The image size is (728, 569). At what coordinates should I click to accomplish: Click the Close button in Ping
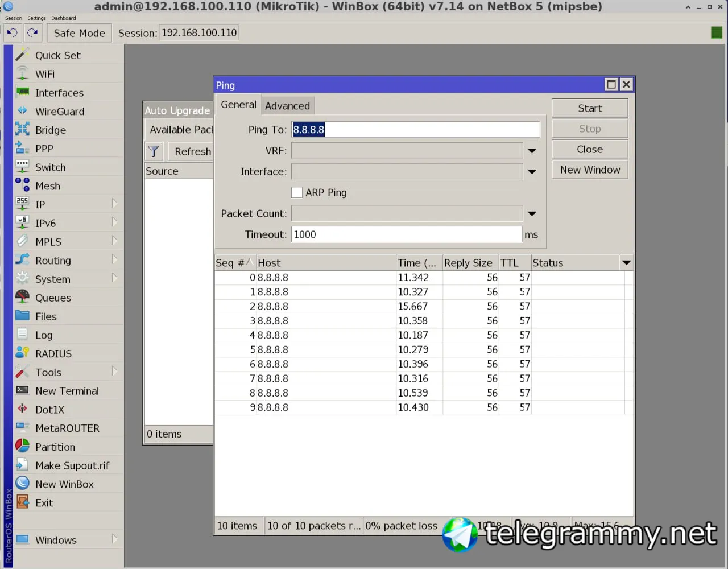click(x=590, y=149)
